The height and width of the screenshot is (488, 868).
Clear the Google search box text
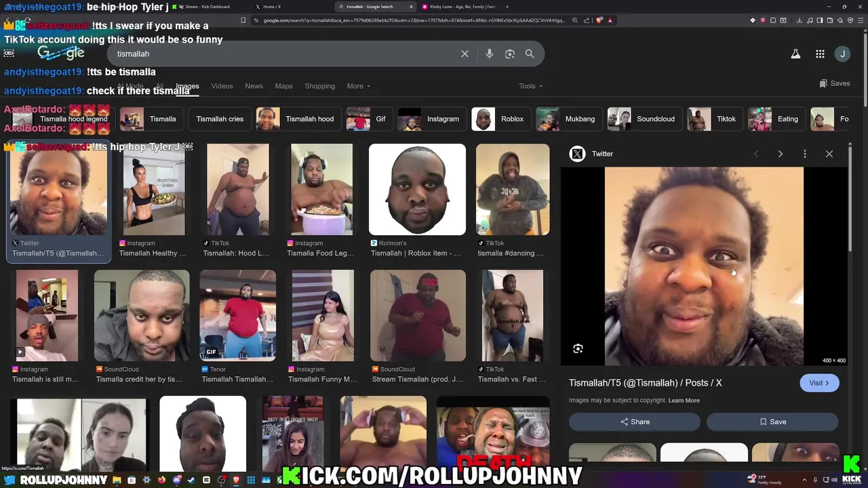point(465,54)
